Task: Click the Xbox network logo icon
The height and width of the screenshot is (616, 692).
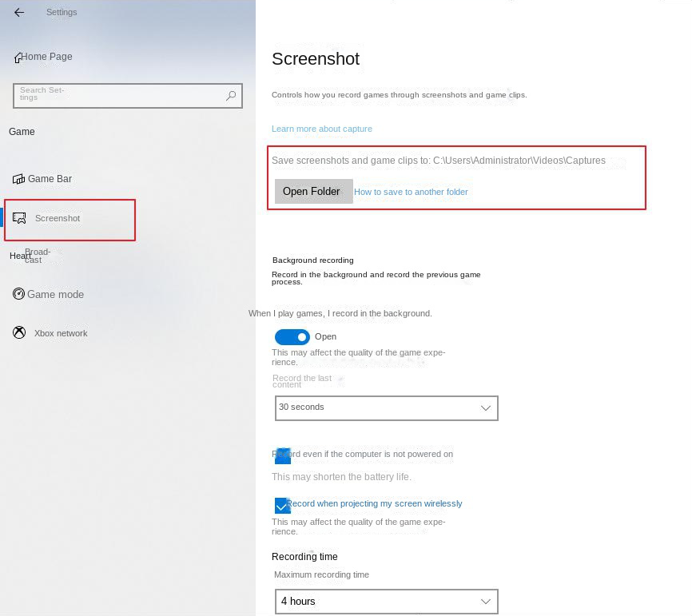Action: tap(19, 333)
